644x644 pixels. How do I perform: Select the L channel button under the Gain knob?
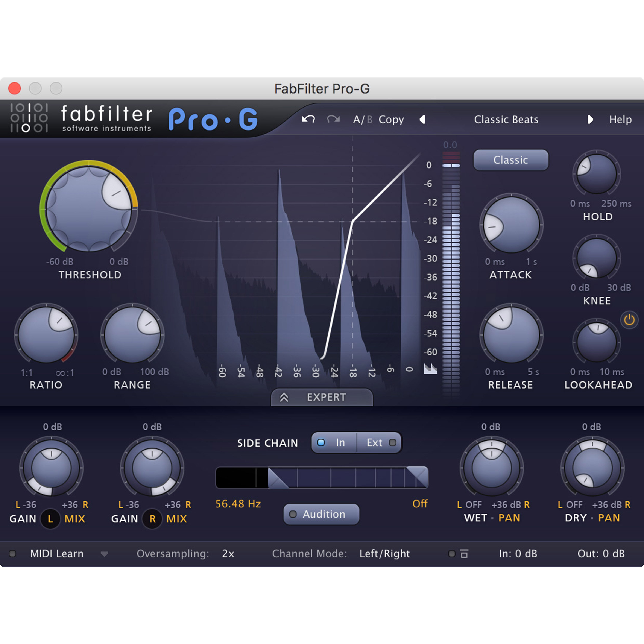(x=50, y=519)
